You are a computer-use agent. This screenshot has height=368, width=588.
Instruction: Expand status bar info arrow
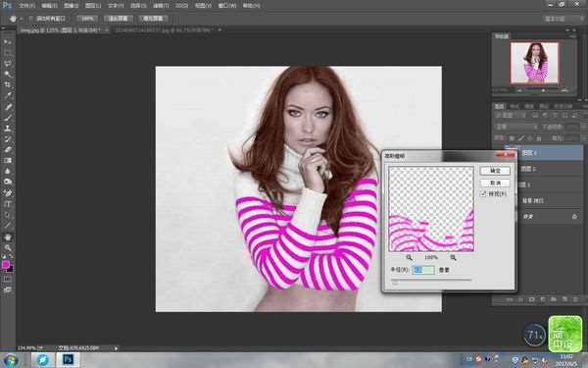click(x=116, y=348)
